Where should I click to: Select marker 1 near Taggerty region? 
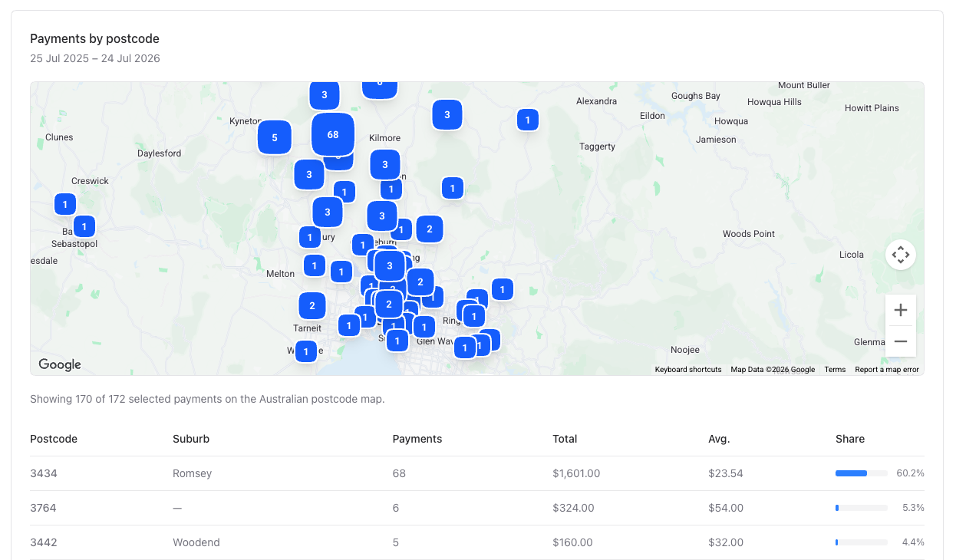(528, 120)
